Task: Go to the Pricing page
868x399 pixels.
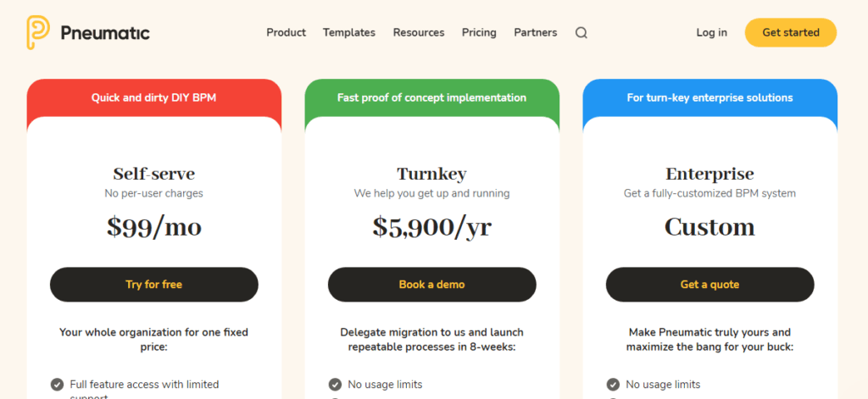Action: (x=479, y=33)
